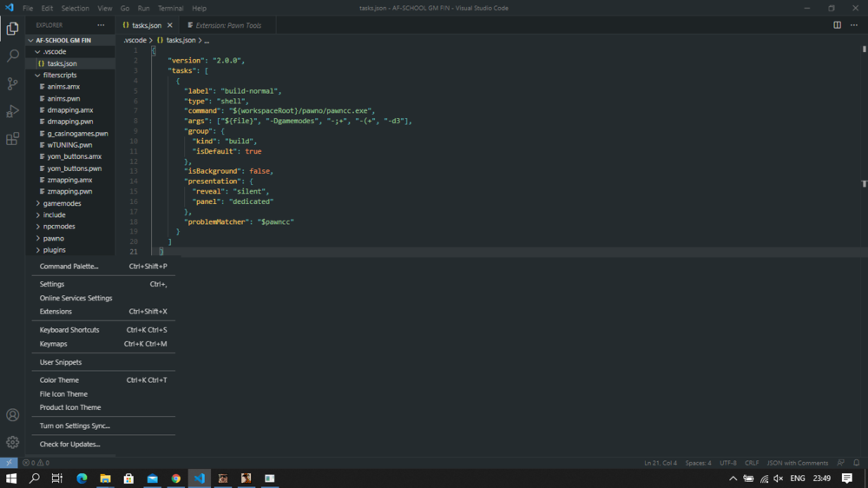Select tasks.json in file tree

click(x=71, y=63)
